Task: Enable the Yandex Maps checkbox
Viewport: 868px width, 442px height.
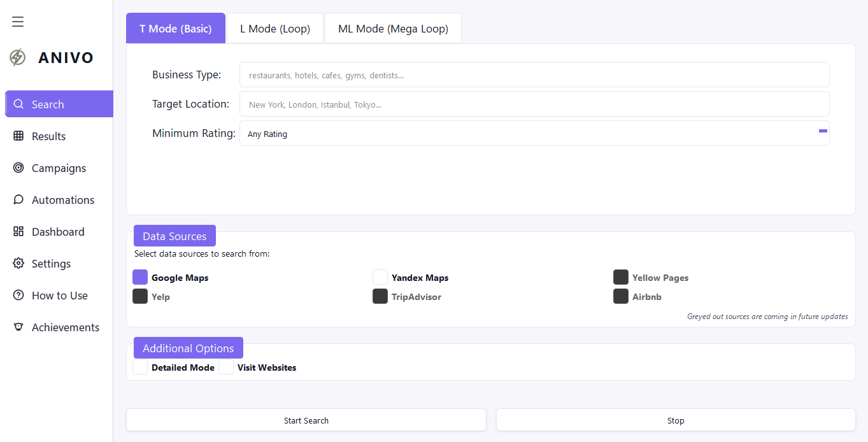Action: pyautogui.click(x=380, y=277)
